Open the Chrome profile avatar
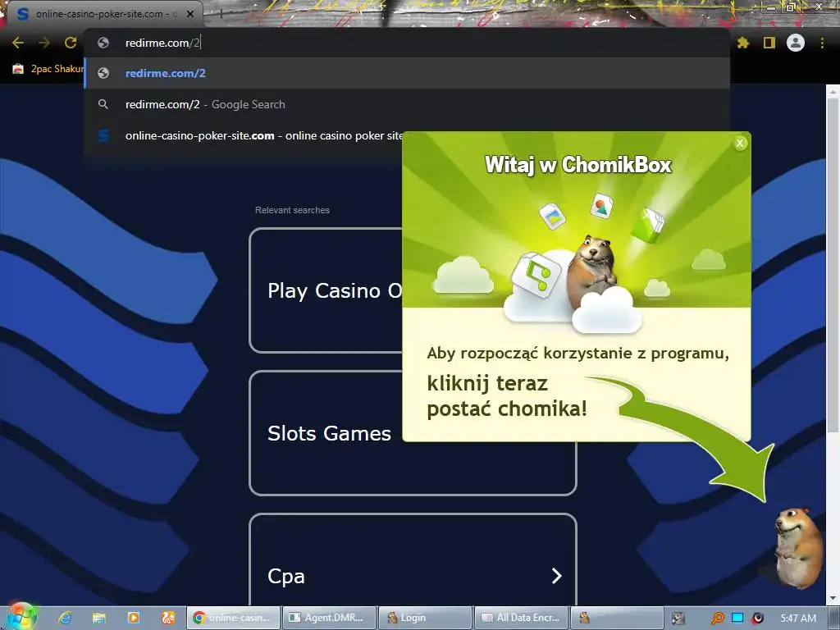The width and height of the screenshot is (840, 630). [x=796, y=43]
